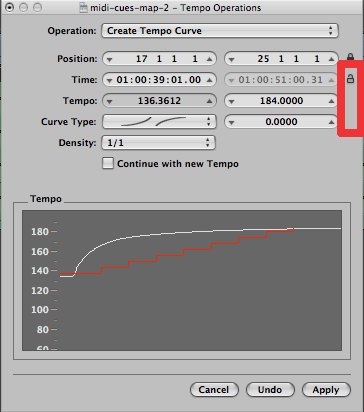Click the Position label

click(x=77, y=59)
